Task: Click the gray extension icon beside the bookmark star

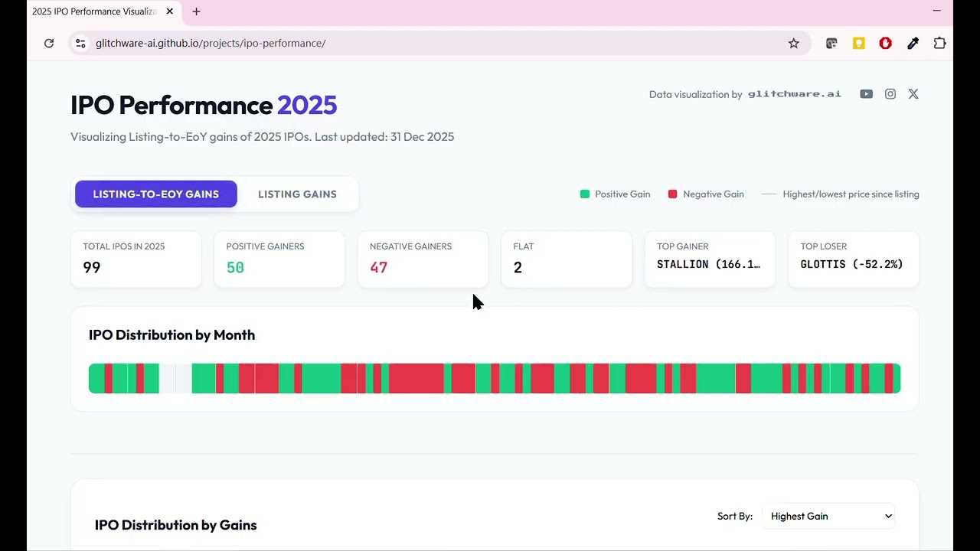Action: 831,44
